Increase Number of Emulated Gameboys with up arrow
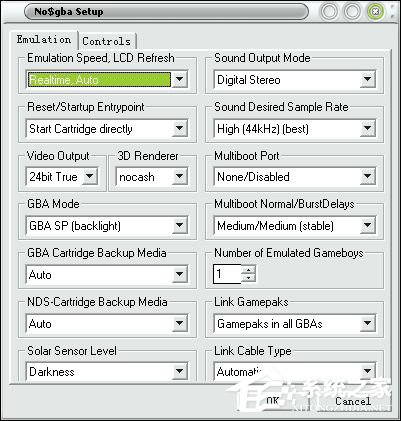The width and height of the screenshot is (401, 421). [x=248, y=270]
